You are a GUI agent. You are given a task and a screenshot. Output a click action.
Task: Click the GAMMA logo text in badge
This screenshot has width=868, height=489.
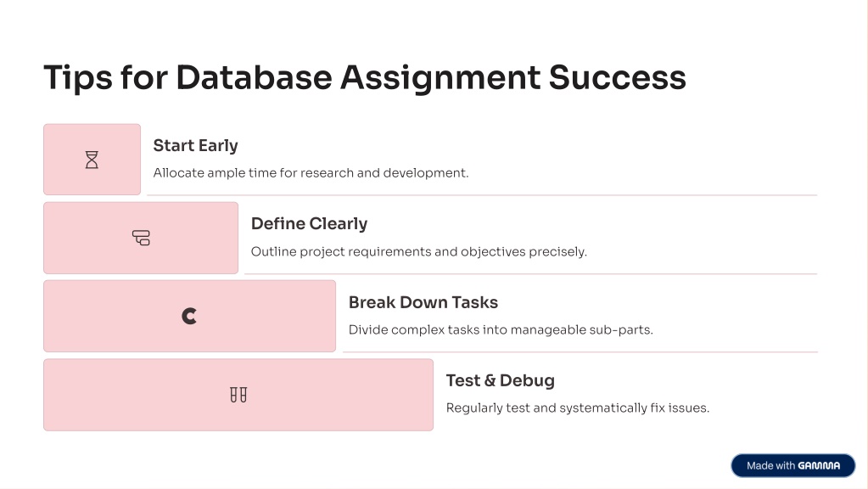click(x=819, y=466)
